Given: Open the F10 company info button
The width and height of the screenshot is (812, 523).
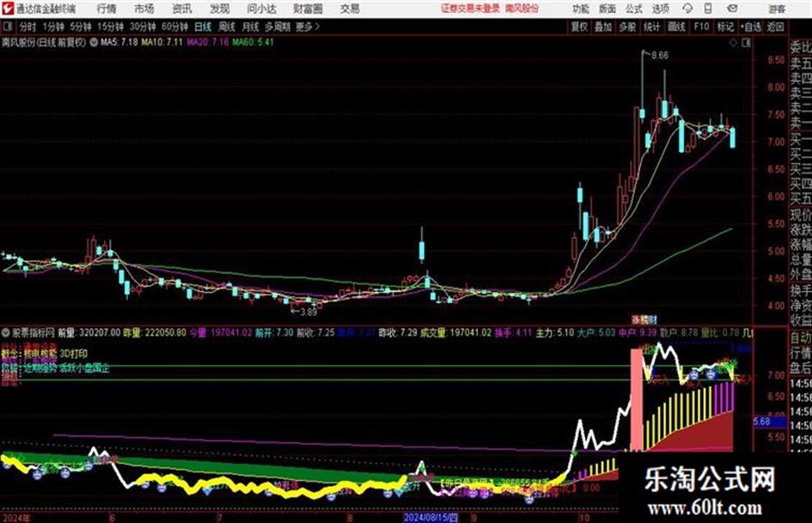Looking at the screenshot, I should point(701,27).
